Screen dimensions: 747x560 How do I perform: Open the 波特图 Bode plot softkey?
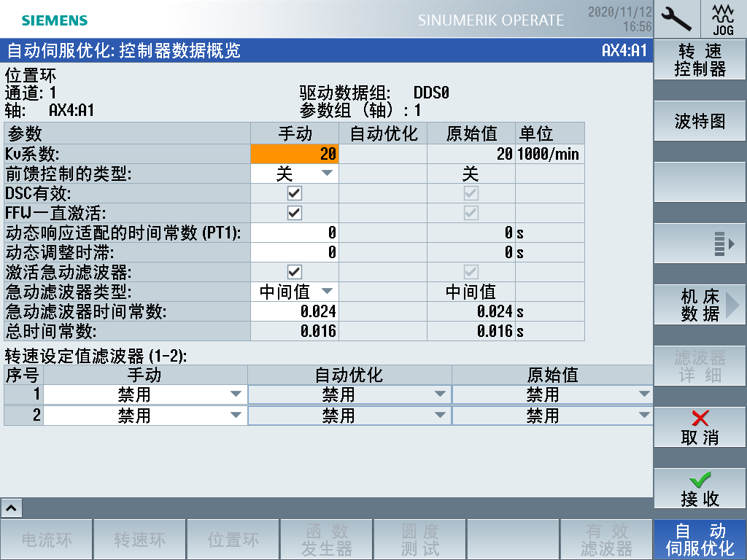tap(700, 121)
